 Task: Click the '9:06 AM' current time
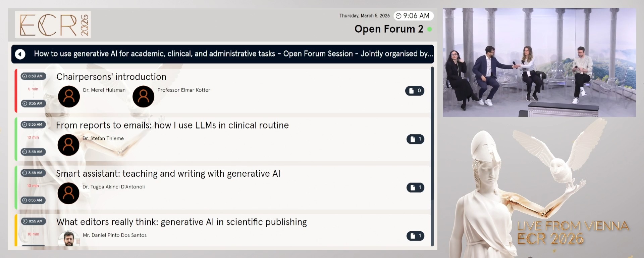pos(416,16)
